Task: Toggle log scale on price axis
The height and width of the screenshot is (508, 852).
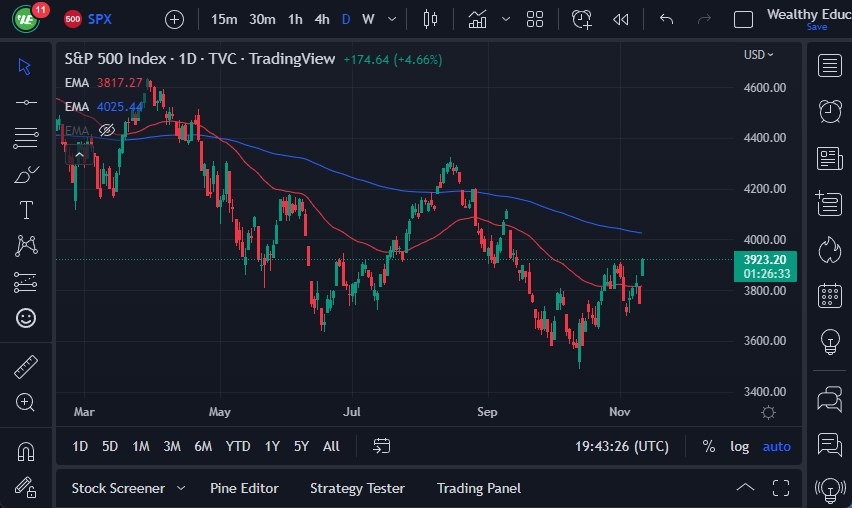Action: coord(739,446)
